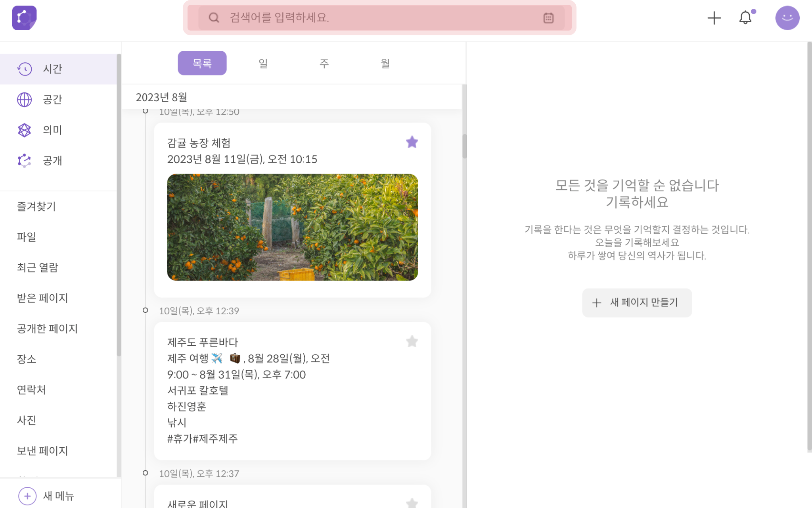Select 공개 in the sidebar
The image size is (812, 508).
pyautogui.click(x=58, y=161)
